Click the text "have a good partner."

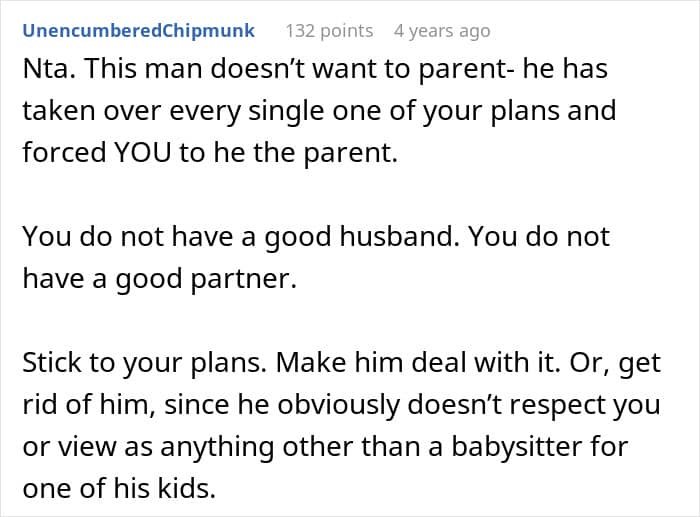[160, 279]
